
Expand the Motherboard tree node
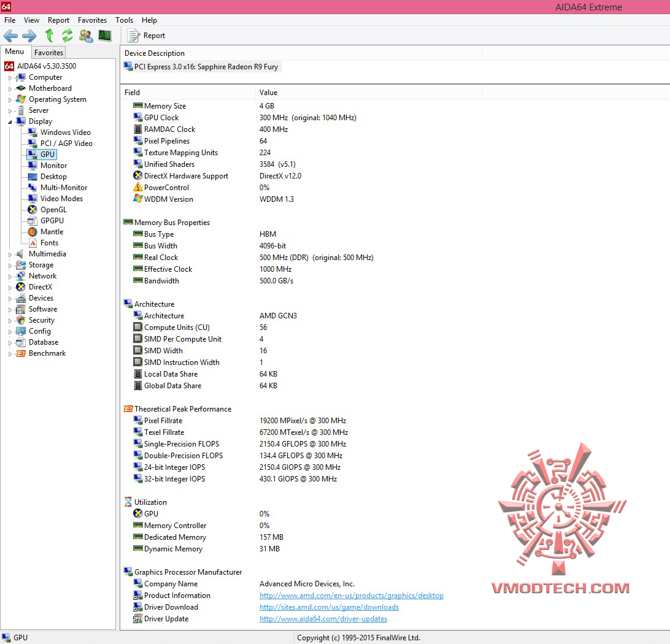pos(10,89)
